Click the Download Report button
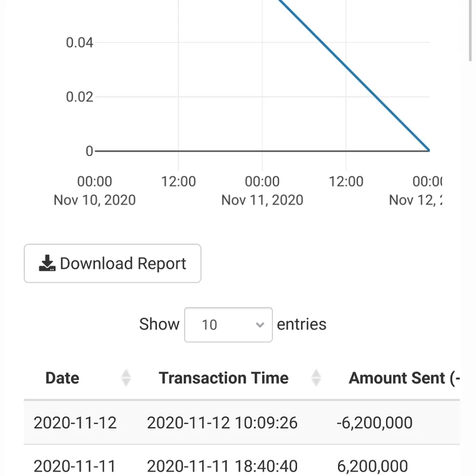The image size is (476, 476). pyautogui.click(x=112, y=263)
